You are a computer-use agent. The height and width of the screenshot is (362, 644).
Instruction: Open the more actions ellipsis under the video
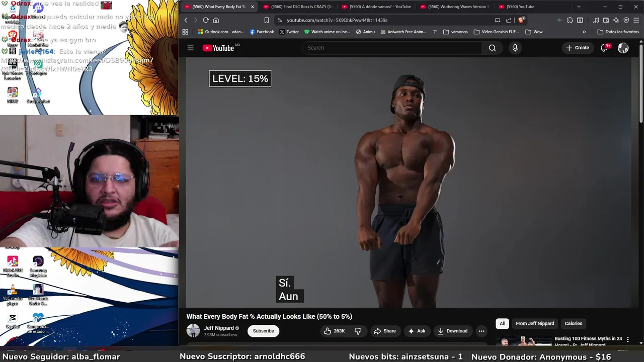point(481,331)
